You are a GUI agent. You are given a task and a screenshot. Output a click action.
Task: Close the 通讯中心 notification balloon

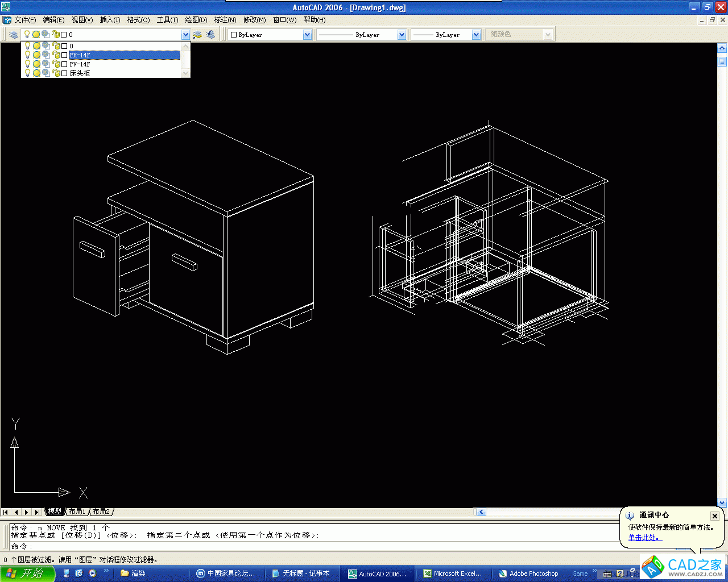pos(715,516)
